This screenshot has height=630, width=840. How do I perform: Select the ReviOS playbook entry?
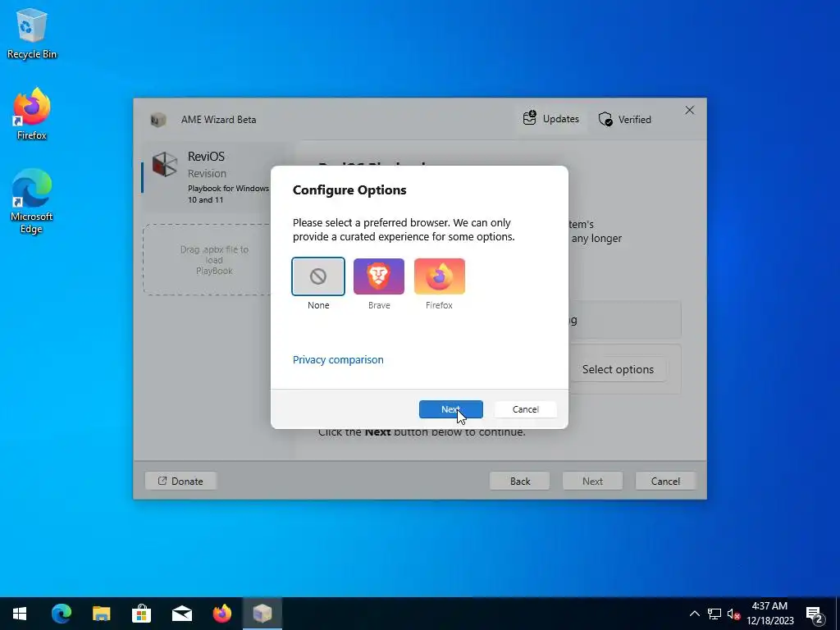tap(214, 177)
